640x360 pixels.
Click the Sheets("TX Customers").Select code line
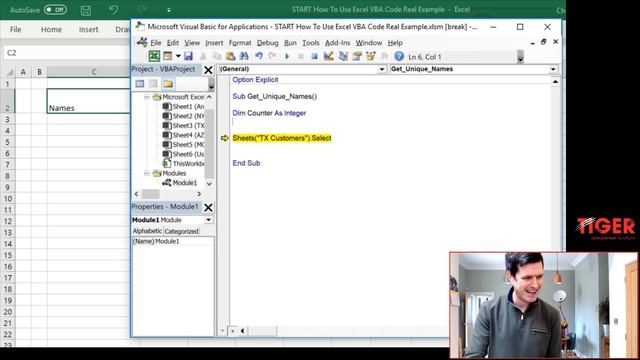282,138
